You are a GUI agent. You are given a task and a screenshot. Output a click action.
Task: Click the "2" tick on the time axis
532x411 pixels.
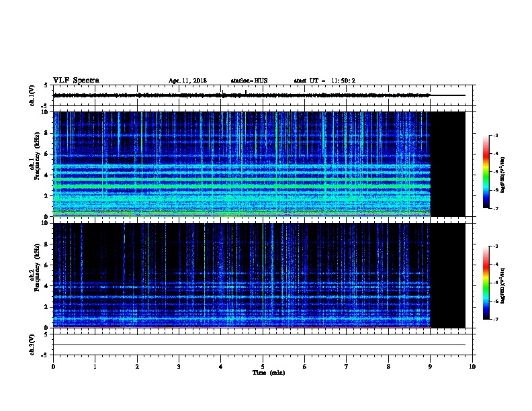pyautogui.click(x=137, y=367)
